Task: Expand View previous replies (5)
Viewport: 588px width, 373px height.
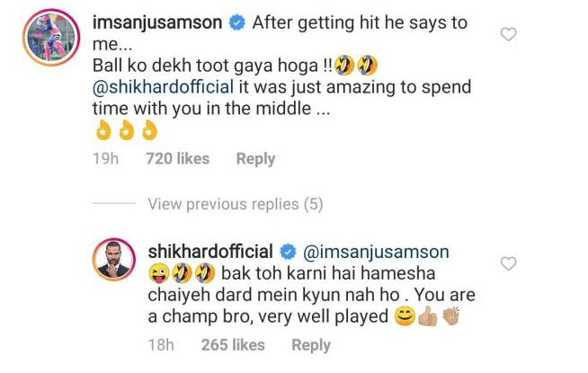Action: pyautogui.click(x=236, y=204)
